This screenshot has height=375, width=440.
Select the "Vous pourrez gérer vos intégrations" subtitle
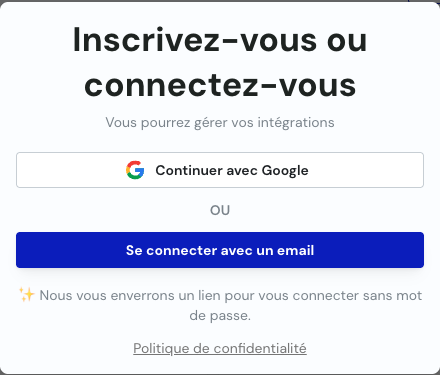point(220,123)
